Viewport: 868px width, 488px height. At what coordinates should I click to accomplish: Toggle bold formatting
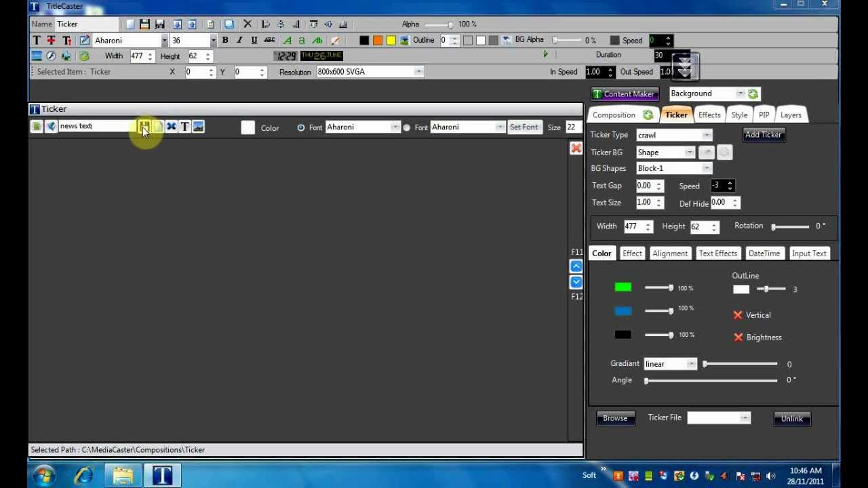tap(225, 40)
